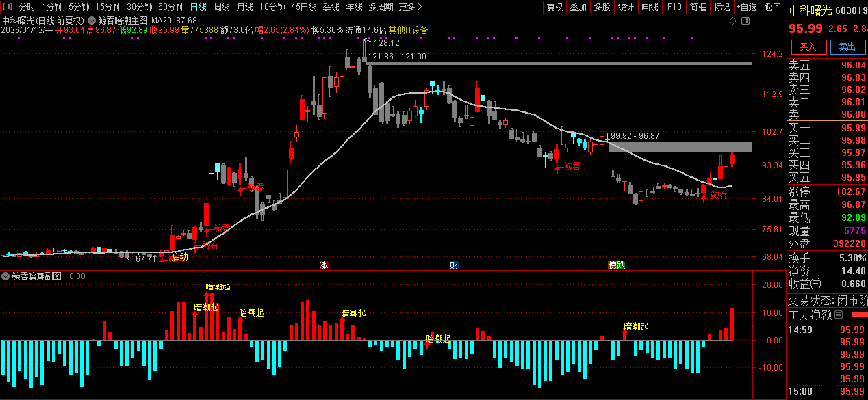Click the red 买入 buy button
This screenshot has width=868, height=400.
point(808,46)
